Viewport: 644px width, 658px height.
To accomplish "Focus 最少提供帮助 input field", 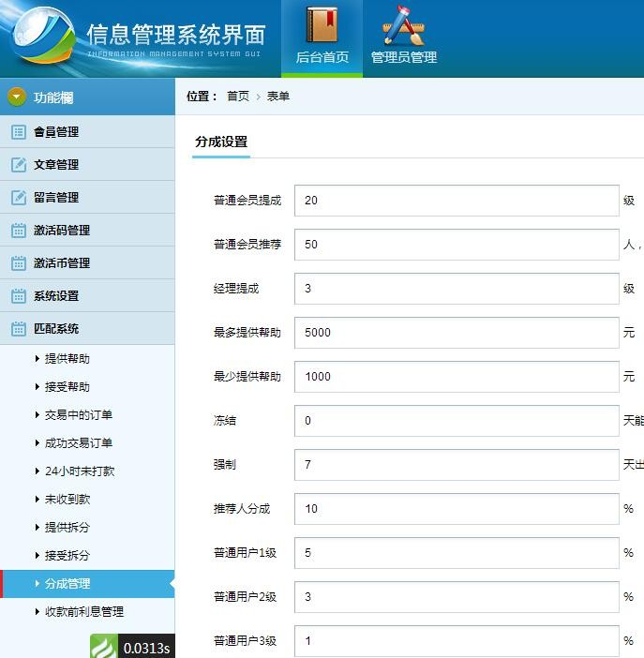I will click(457, 377).
